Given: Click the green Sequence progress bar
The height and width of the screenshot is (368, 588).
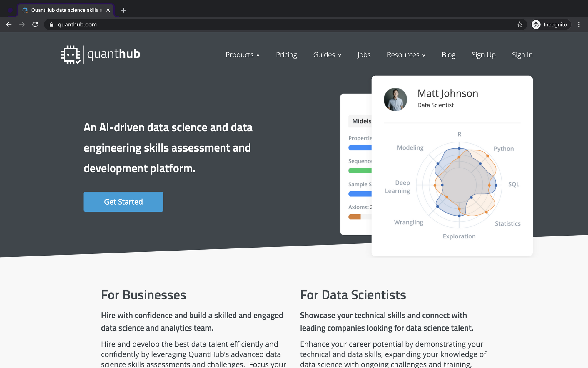Looking at the screenshot, I should pyautogui.click(x=360, y=171).
